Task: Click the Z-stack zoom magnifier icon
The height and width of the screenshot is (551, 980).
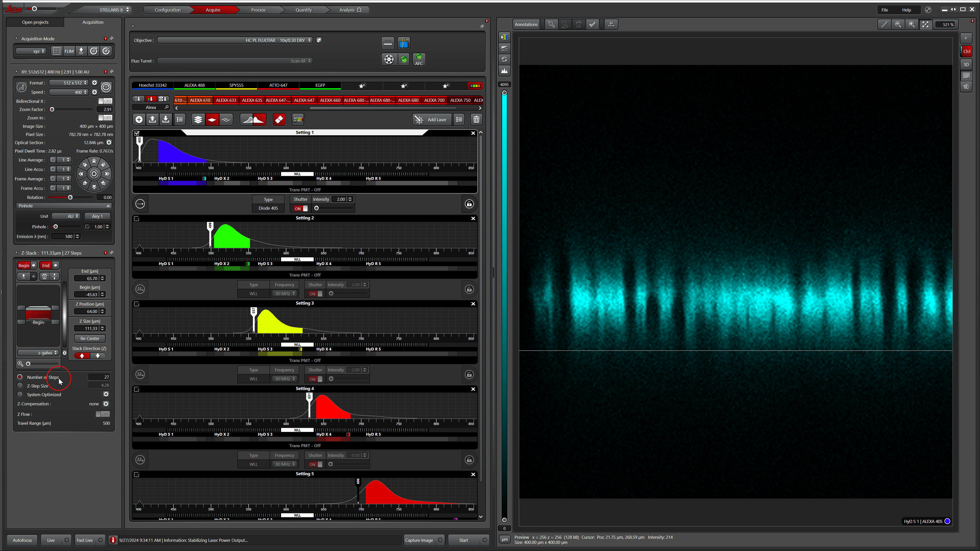Action: click(20, 364)
